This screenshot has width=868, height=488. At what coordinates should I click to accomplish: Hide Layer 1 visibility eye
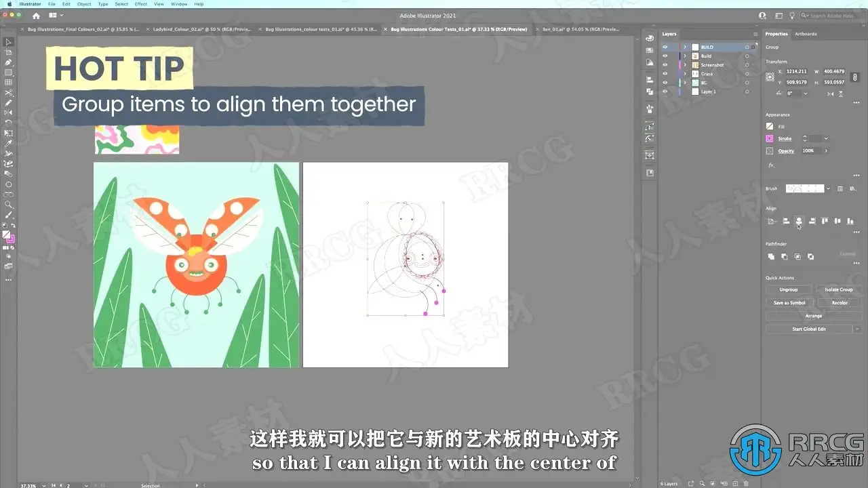click(665, 91)
